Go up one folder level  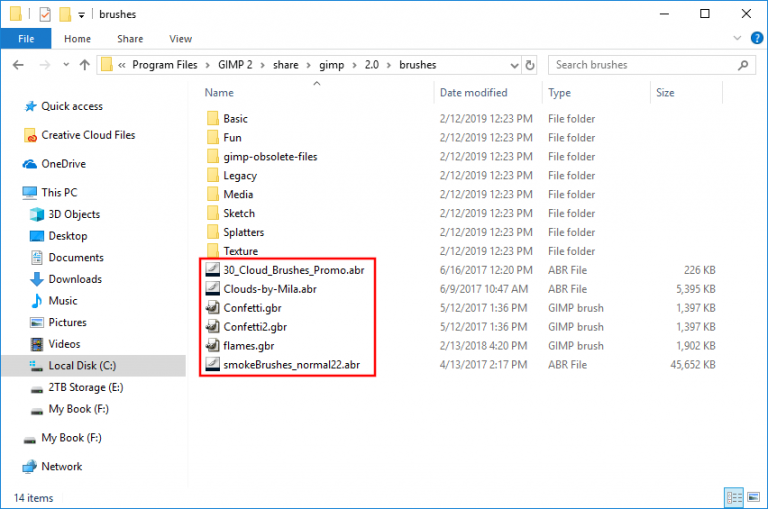[85, 65]
